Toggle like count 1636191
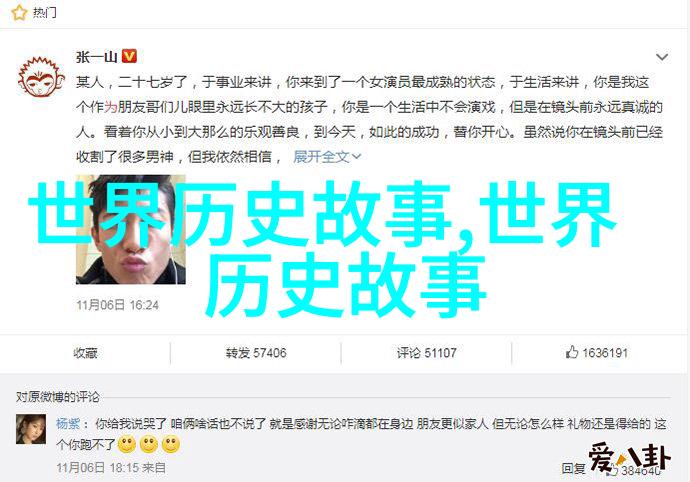The height and width of the screenshot is (482, 690). tap(605, 353)
